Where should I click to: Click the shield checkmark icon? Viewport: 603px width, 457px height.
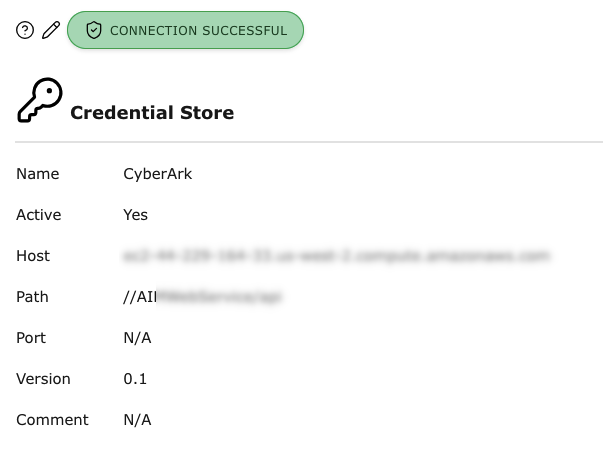94,31
